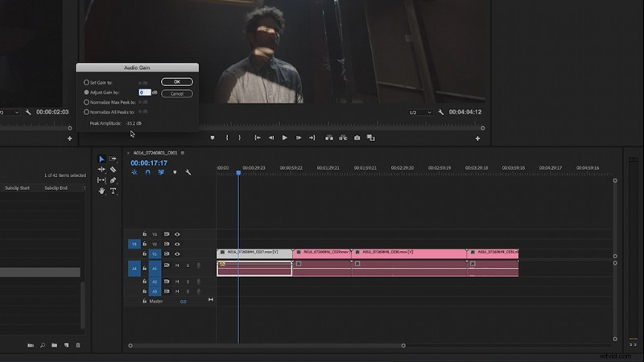Screen dimensions: 644x362
Task: Play the Program monitor
Action: (285, 138)
